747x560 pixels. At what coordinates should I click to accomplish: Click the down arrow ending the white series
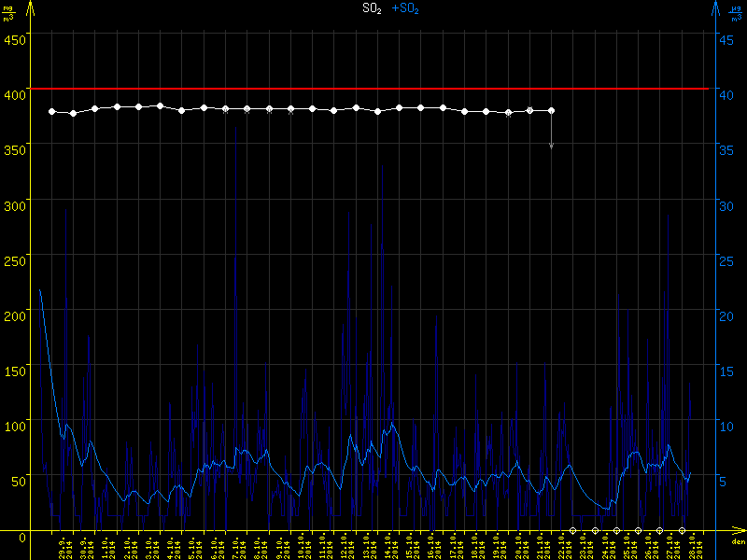551,144
